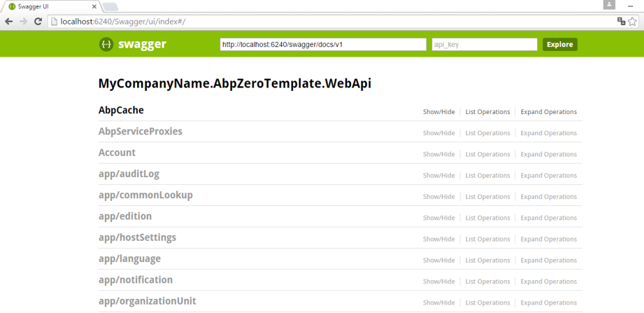Image resolution: width=644 pixels, height=313 pixels.
Task: Select the Swagger UI browser tab
Action: [x=51, y=6]
